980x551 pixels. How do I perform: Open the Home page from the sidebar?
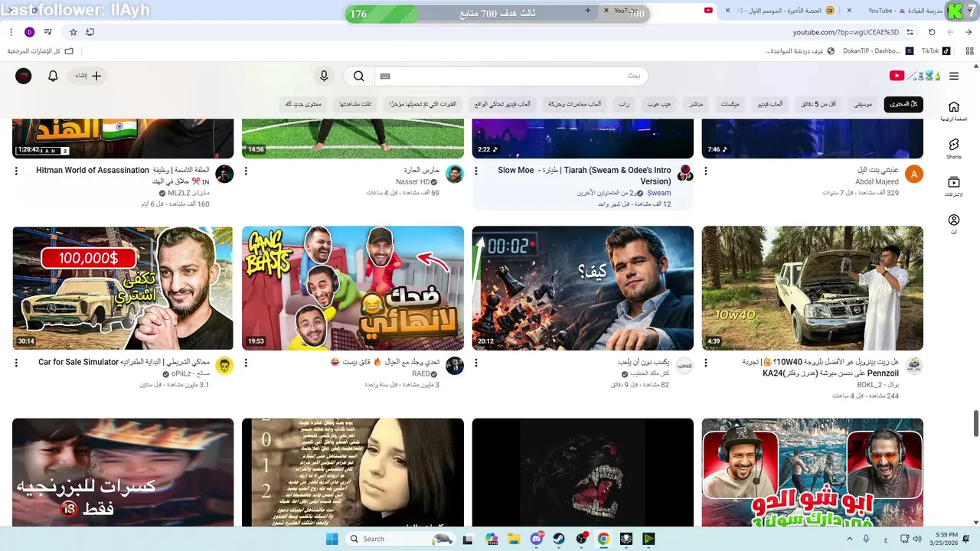pos(953,111)
